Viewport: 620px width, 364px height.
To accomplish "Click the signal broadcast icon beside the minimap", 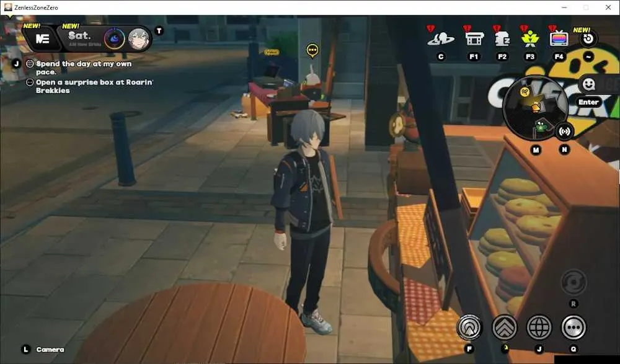I will click(x=565, y=131).
